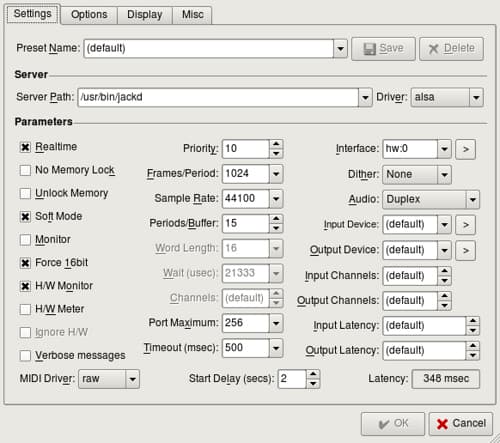Screen dimensions: 500x443
Task: Click the Latency 348 msec readout
Action: pos(446,379)
